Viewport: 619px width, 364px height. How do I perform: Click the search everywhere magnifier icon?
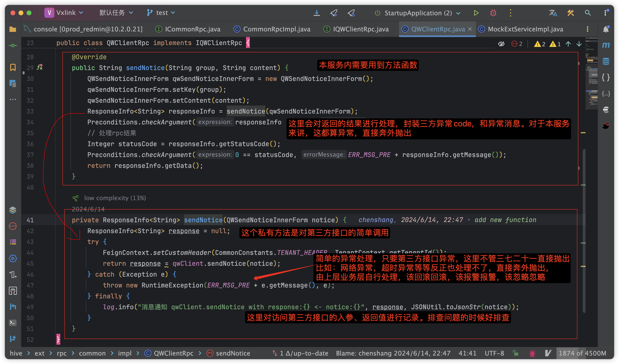[588, 13]
